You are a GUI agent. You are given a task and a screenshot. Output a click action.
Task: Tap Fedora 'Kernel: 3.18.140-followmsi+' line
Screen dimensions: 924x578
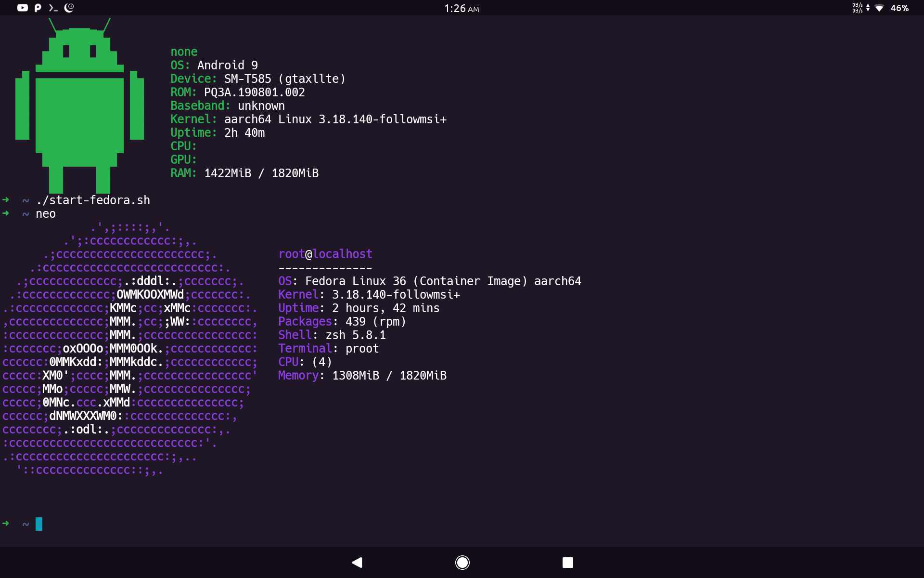pos(369,294)
